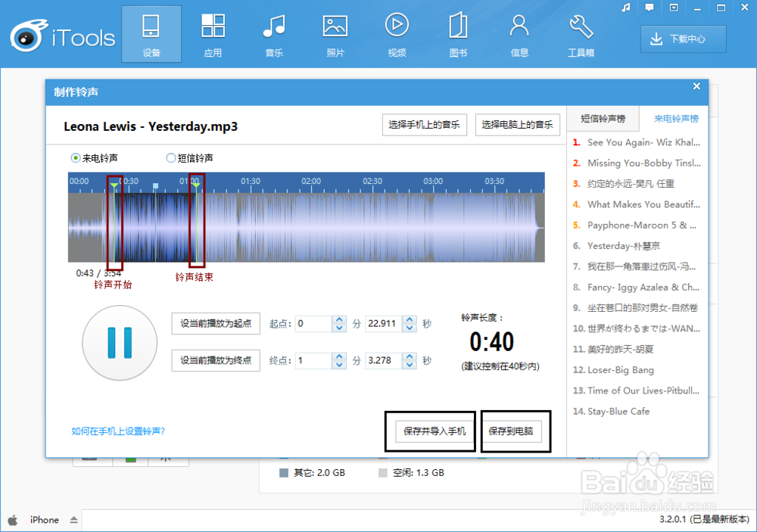Click the Apple logo in status bar
The height and width of the screenshot is (532, 757).
click(x=13, y=520)
